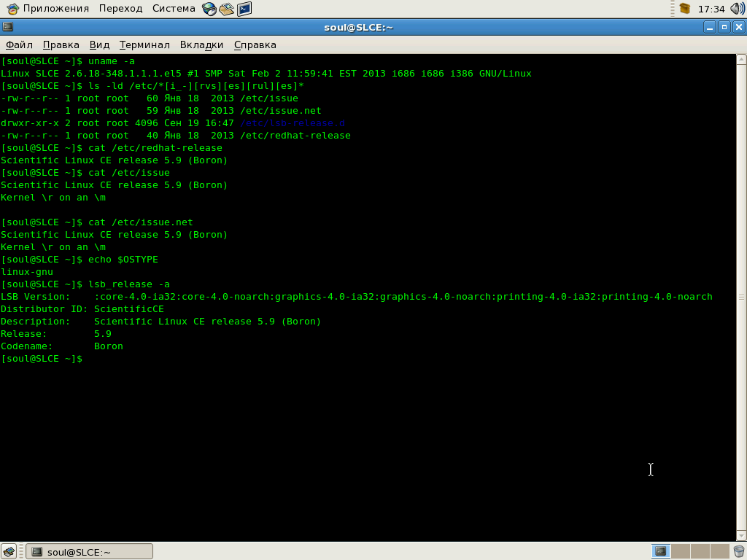Screen dimensions: 747x560
Task: Click the 17:34 clock in the top panel
Action: (x=711, y=9)
